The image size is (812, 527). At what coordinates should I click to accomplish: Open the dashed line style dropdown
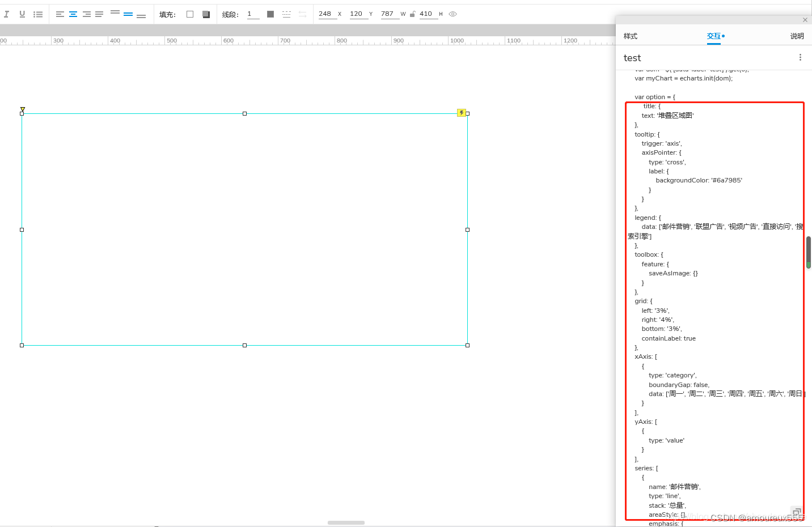click(x=287, y=14)
